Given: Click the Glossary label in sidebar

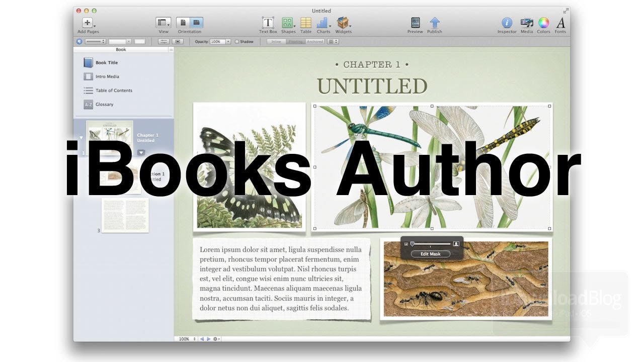Looking at the screenshot, I should pos(105,105).
